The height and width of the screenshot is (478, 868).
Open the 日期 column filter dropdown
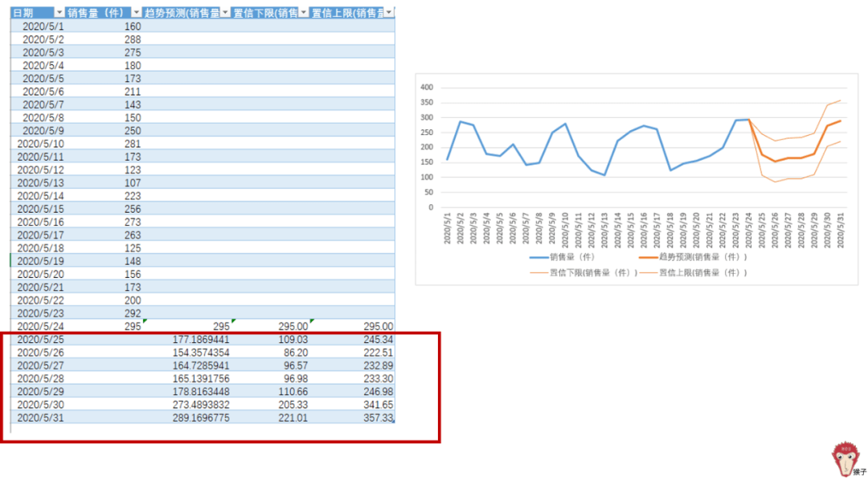tap(59, 13)
